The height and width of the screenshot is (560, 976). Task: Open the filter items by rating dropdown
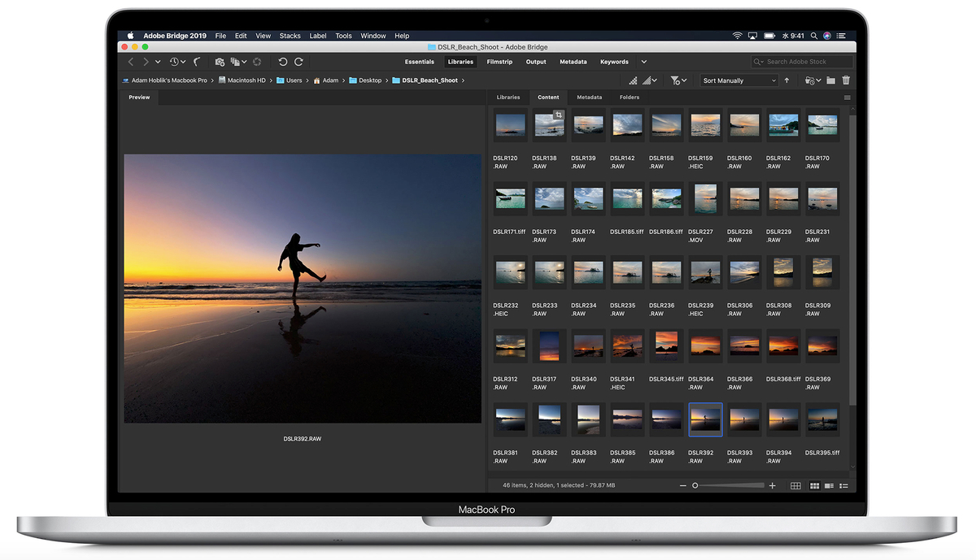678,80
